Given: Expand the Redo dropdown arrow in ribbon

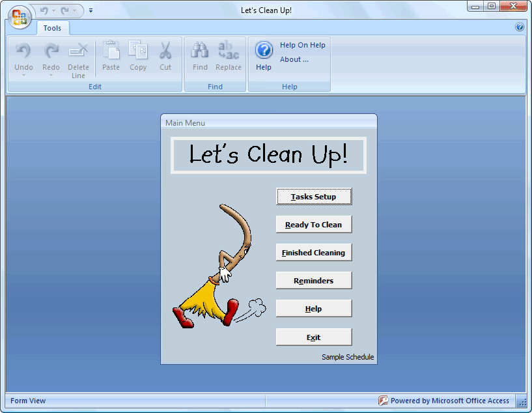Looking at the screenshot, I should tap(51, 76).
